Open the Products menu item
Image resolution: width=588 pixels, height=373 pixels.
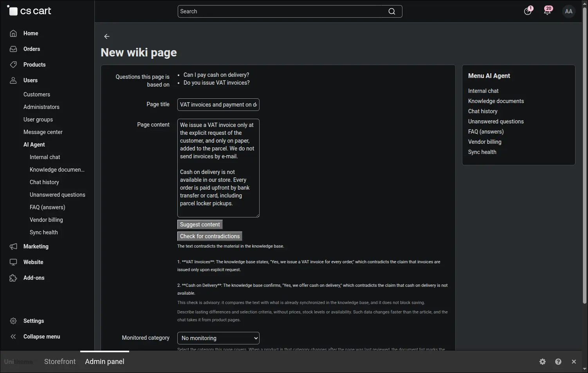click(x=34, y=65)
